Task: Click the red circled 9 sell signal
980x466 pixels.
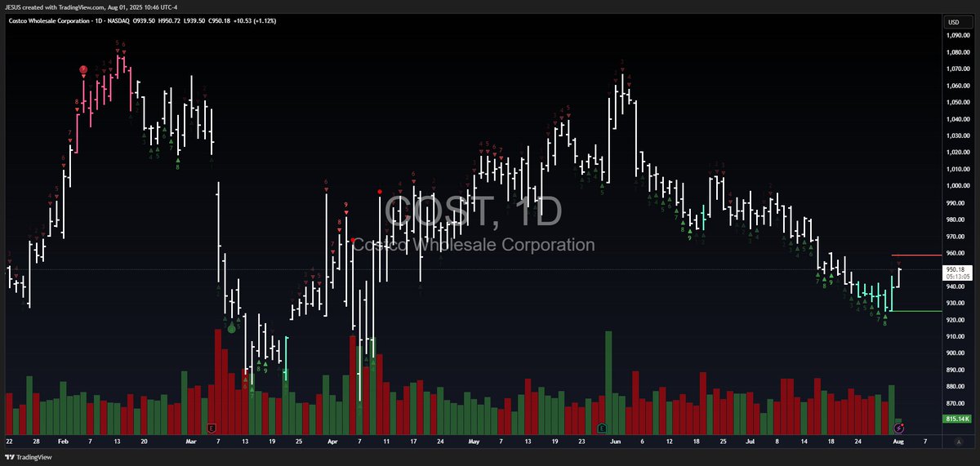Action: [x=83, y=70]
